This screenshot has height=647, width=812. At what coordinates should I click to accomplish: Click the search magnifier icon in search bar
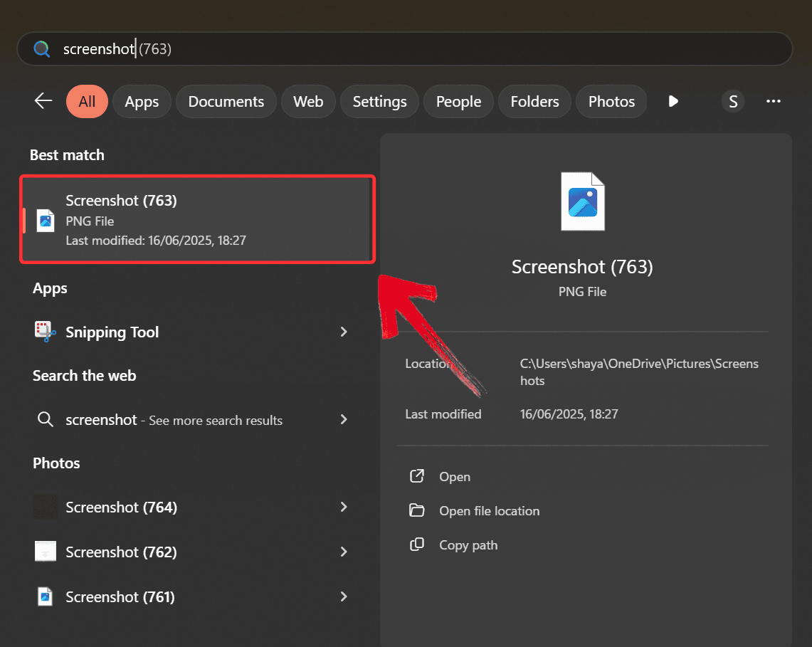pos(42,49)
